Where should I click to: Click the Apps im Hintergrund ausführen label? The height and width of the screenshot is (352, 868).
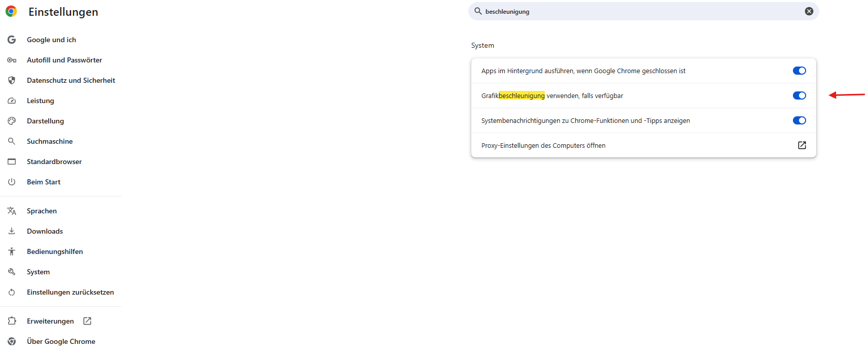pos(583,71)
